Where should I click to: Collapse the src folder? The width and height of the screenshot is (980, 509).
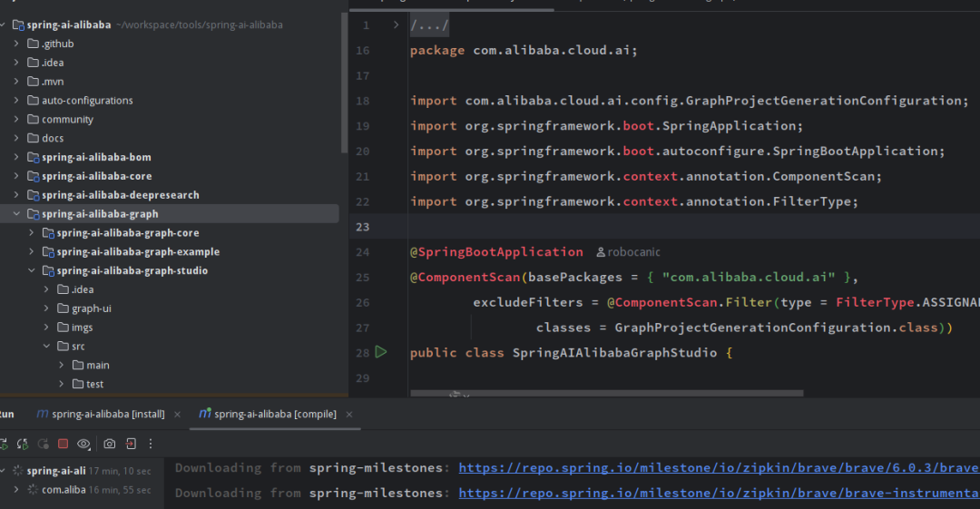click(x=46, y=346)
